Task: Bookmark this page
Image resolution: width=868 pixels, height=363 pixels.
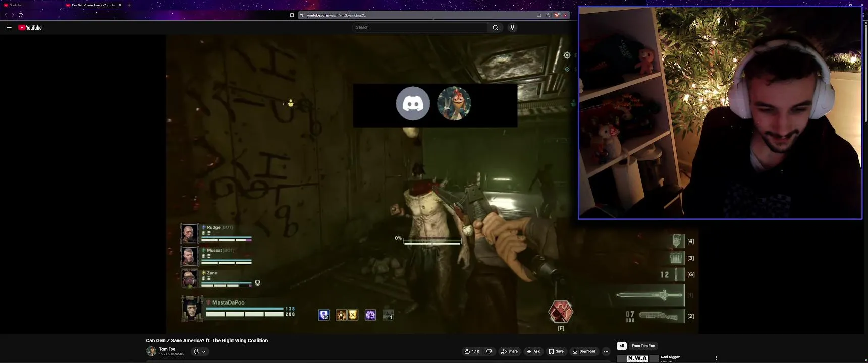Action: pos(292,15)
